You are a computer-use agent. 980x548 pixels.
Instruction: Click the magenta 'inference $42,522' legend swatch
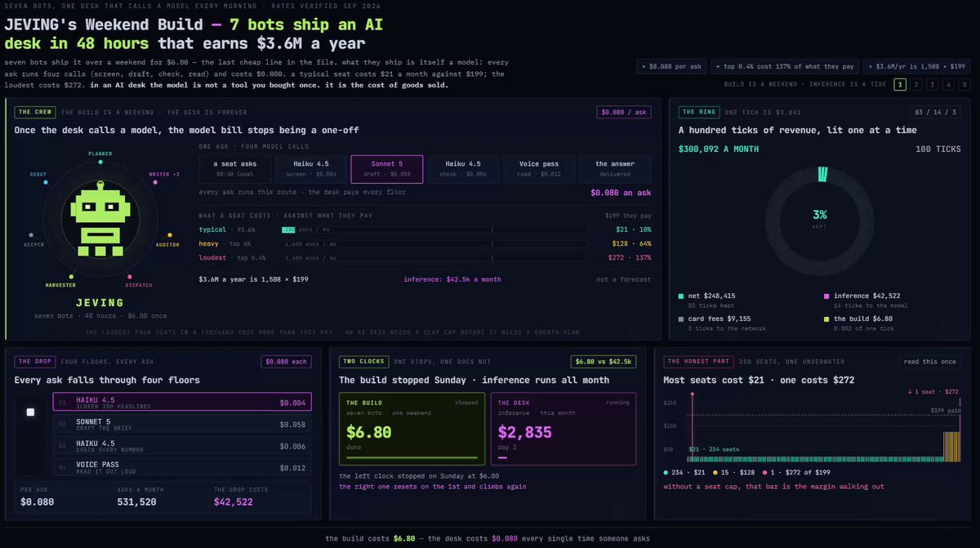(x=826, y=296)
